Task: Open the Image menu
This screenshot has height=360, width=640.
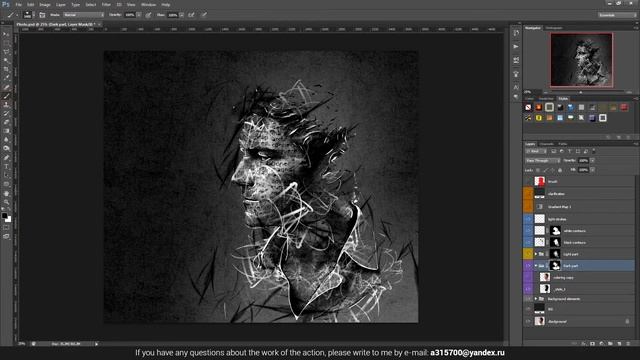Action: click(x=45, y=5)
